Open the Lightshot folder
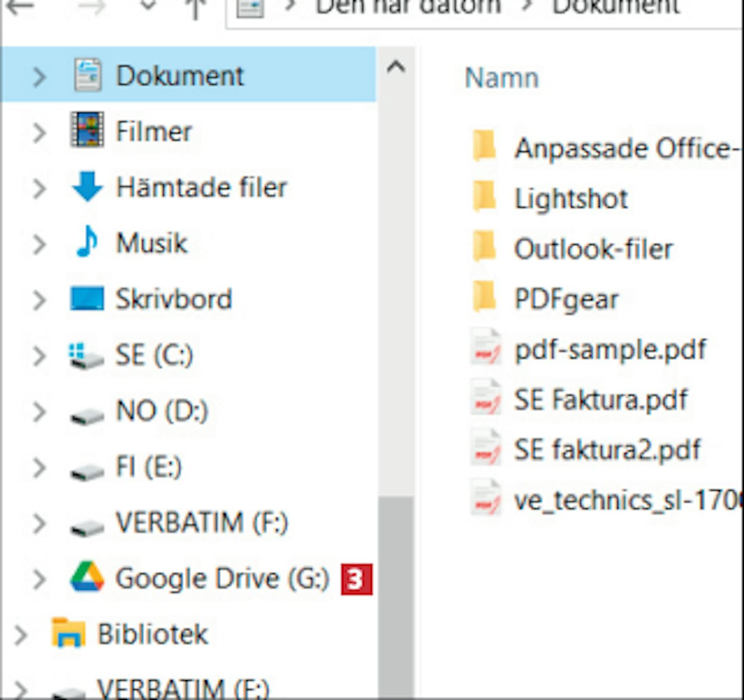This screenshot has height=700, width=744. coord(570,199)
